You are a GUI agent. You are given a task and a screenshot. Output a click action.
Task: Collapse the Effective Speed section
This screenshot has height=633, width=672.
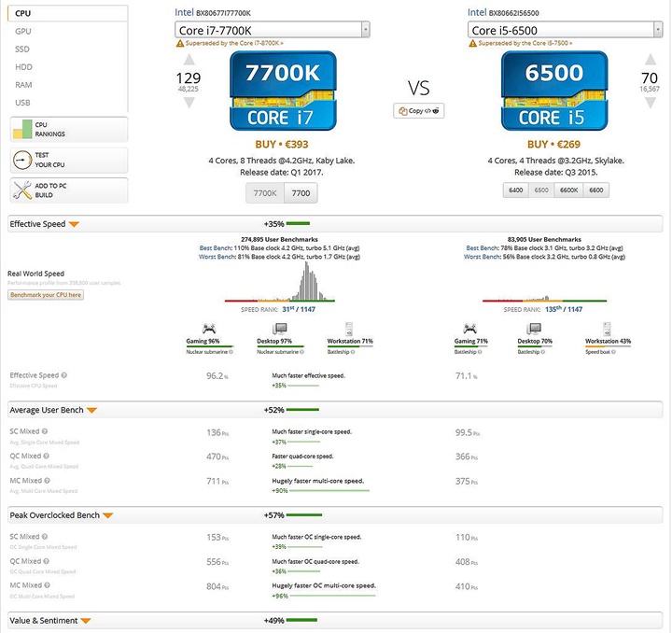click(x=74, y=224)
